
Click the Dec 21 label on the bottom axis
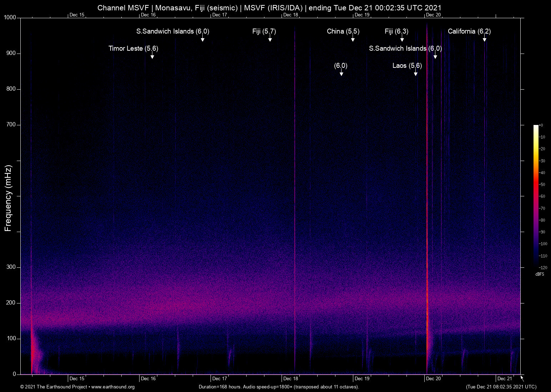click(x=505, y=378)
